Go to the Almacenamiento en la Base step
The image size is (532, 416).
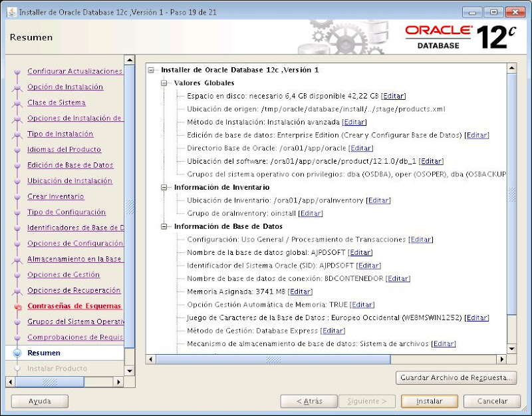tap(74, 259)
